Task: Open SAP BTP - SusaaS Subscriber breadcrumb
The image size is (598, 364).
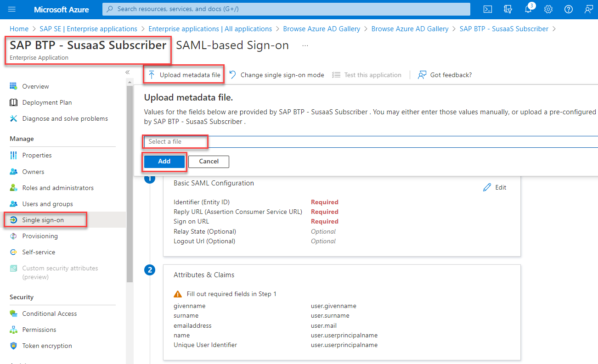Action: pos(504,28)
